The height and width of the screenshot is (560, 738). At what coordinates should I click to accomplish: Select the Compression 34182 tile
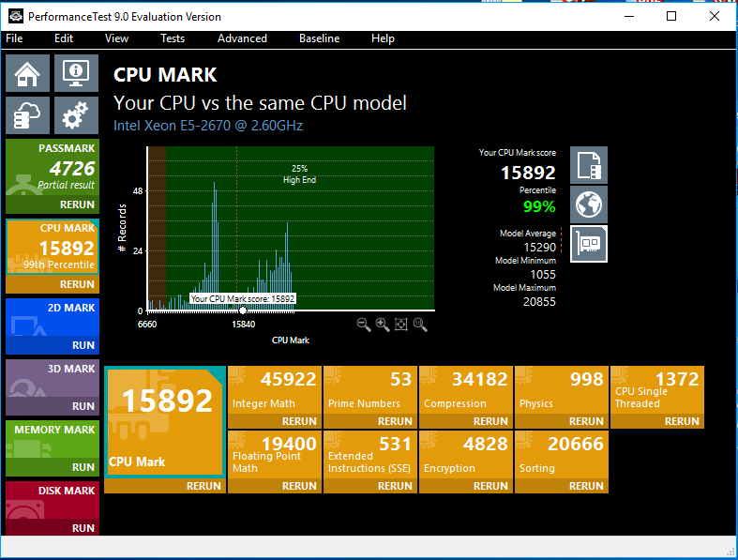(466, 390)
